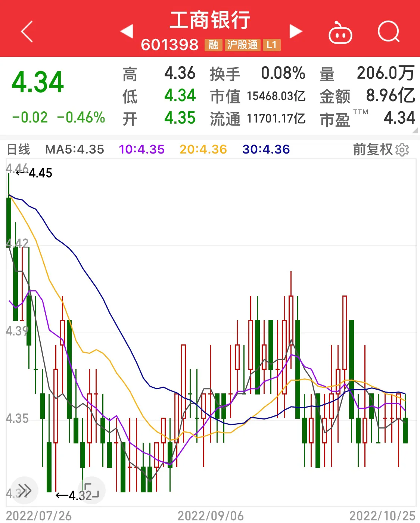Select the 日线 period label

click(18, 149)
